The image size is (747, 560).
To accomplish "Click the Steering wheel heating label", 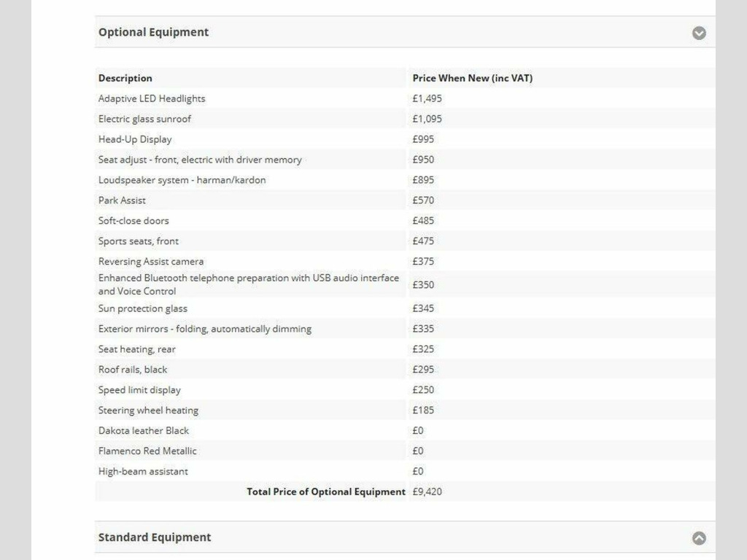I will point(148,411).
